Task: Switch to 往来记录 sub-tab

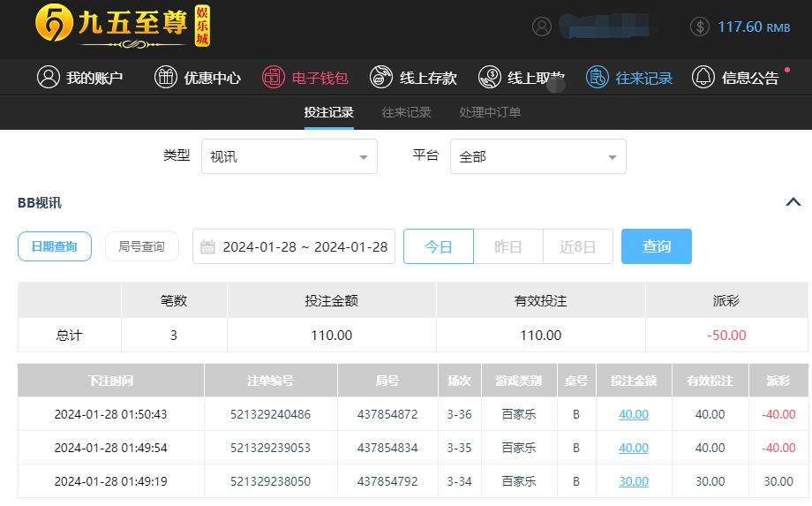Action: [x=407, y=112]
